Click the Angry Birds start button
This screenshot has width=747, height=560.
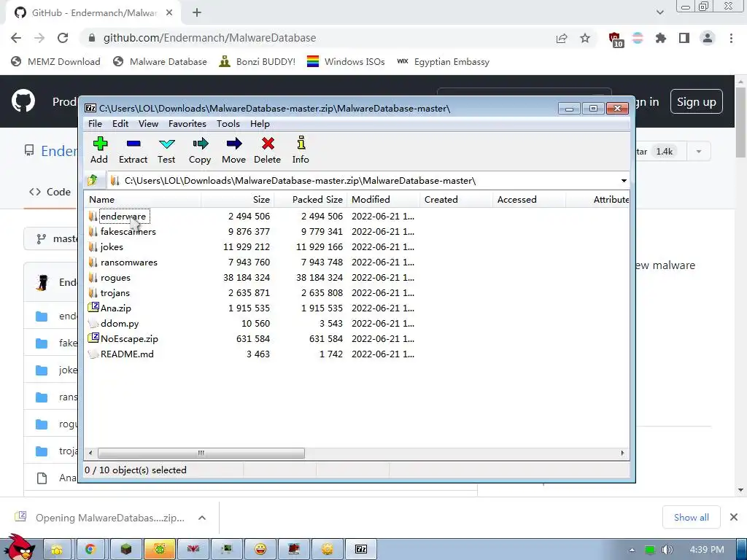(19, 547)
